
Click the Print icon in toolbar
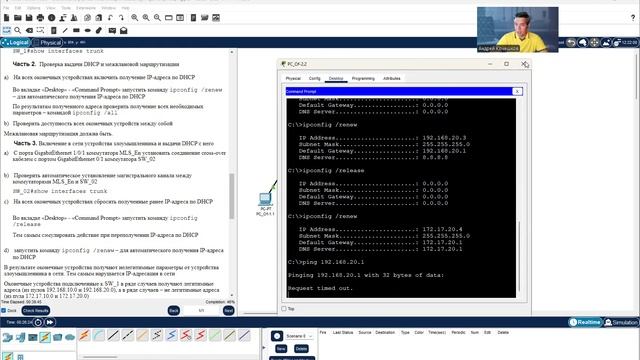pos(40,18)
